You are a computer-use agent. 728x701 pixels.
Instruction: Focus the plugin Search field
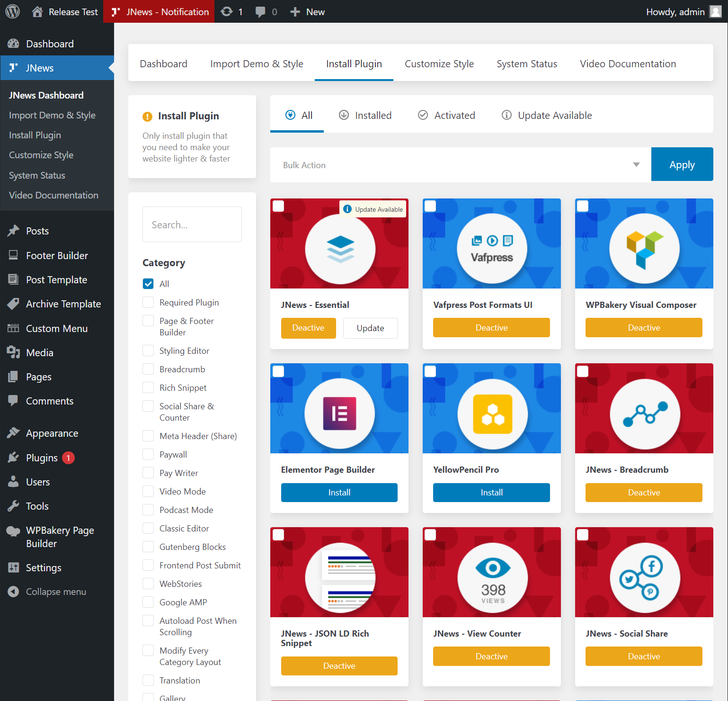(192, 225)
